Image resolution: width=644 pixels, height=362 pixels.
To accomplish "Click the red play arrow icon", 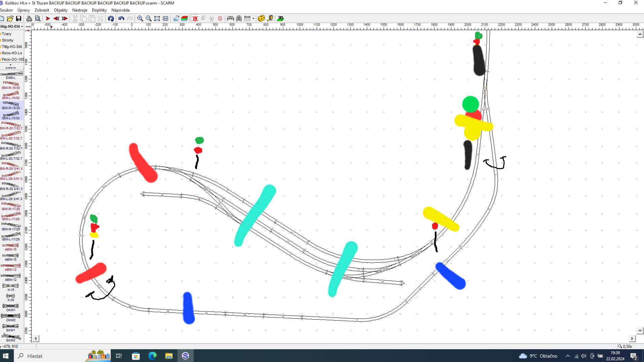I will click(48, 19).
